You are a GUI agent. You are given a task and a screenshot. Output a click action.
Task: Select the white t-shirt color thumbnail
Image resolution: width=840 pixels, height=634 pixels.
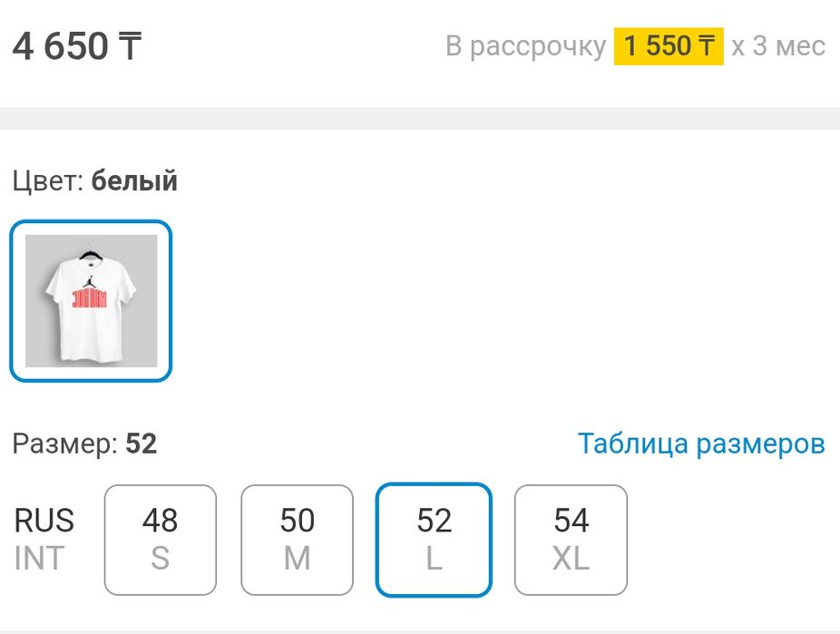pyautogui.click(x=91, y=300)
